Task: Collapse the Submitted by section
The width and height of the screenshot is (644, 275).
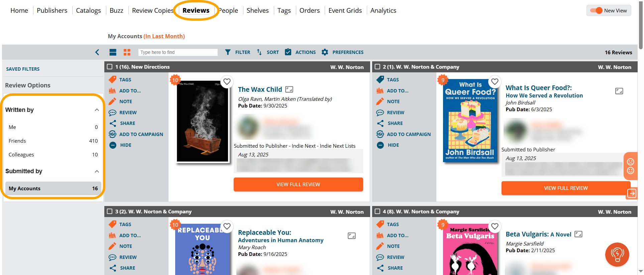Action: coord(97,171)
